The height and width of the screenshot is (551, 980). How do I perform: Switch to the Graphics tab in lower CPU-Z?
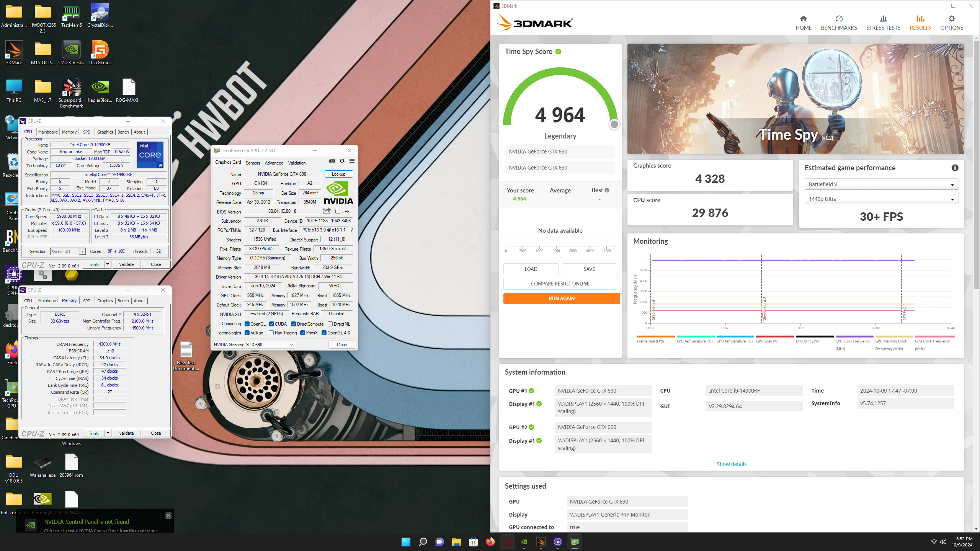click(105, 301)
